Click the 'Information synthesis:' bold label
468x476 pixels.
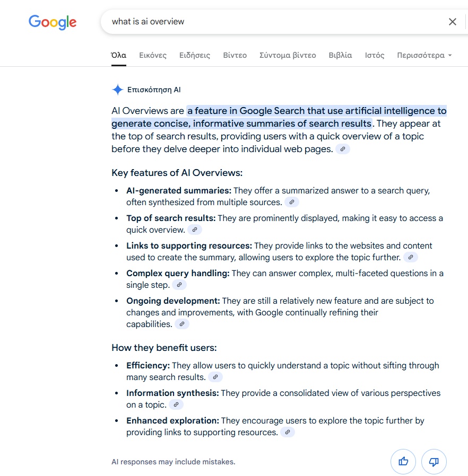coord(172,393)
